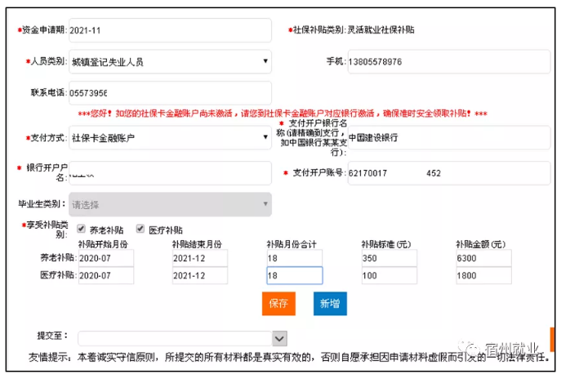This screenshot has height=383, width=588.
Task: Open the 毕业生类别 dropdown
Action: 169,204
